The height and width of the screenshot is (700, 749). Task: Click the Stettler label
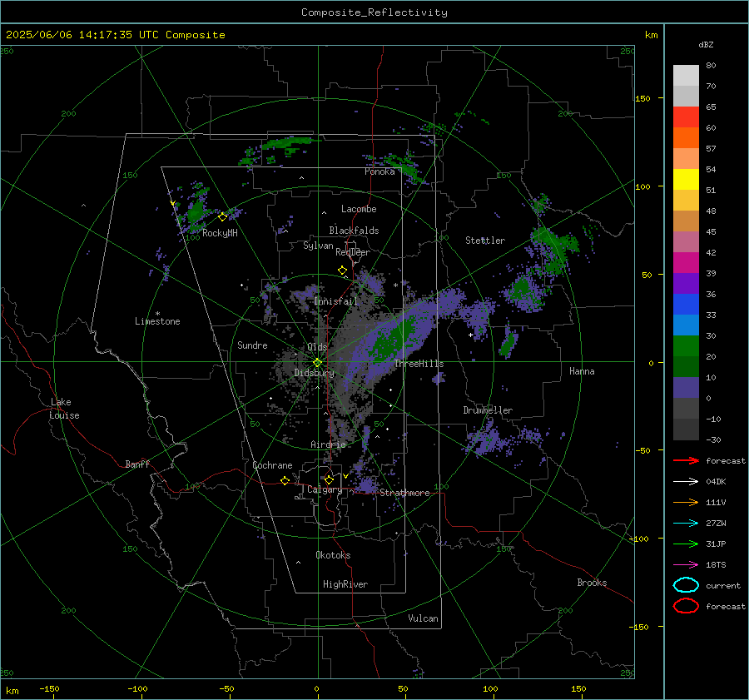[x=485, y=241]
